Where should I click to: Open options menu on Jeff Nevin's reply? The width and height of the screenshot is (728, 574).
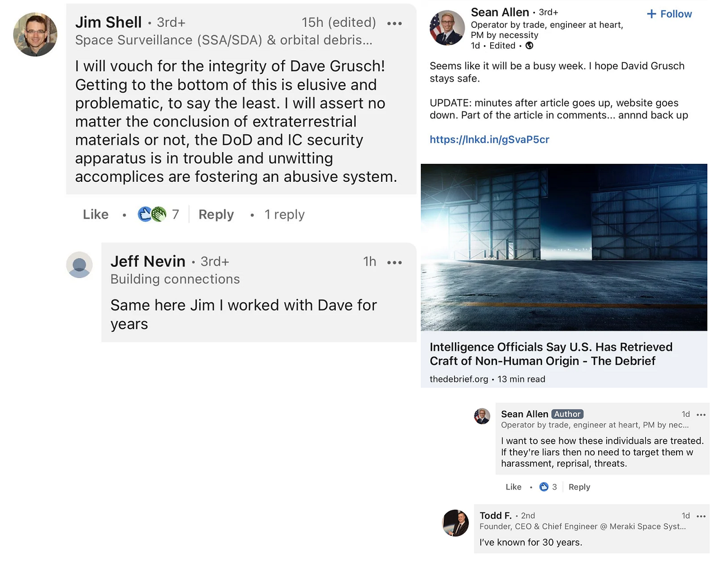(x=394, y=262)
